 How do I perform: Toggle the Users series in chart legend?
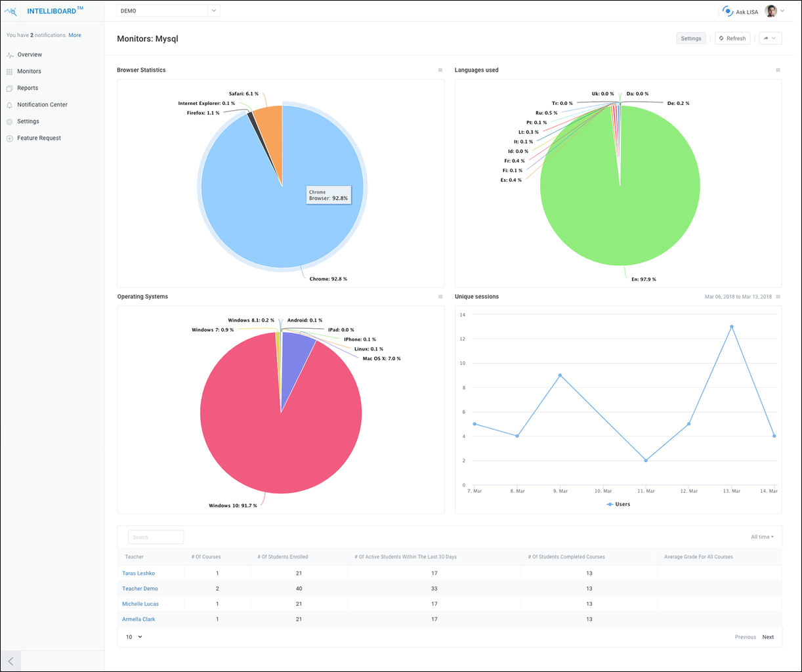[x=618, y=504]
